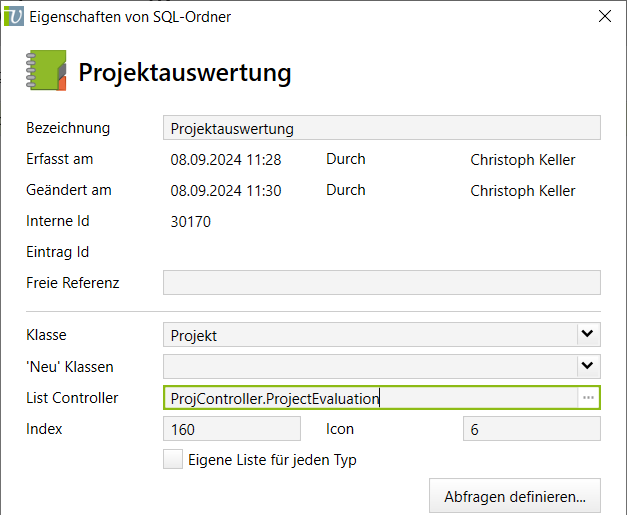Focus the Bezeichnung text field
This screenshot has width=627, height=515.
click(381, 128)
